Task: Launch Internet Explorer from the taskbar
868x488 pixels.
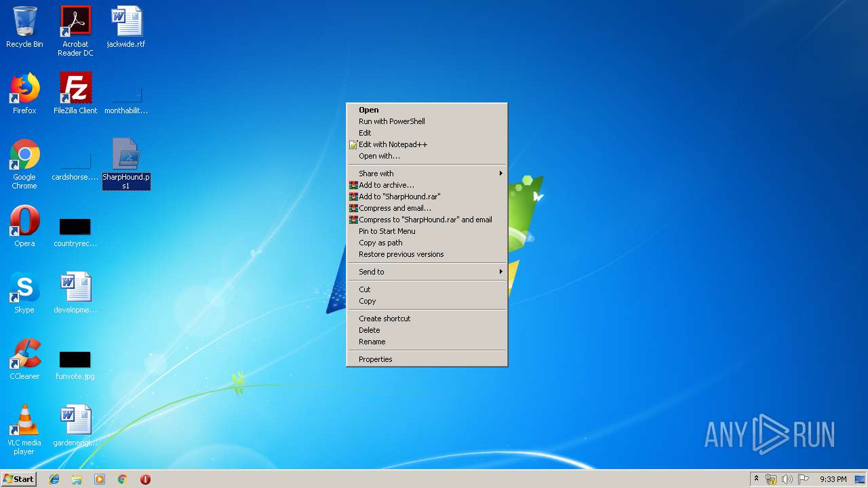Action: [54, 479]
